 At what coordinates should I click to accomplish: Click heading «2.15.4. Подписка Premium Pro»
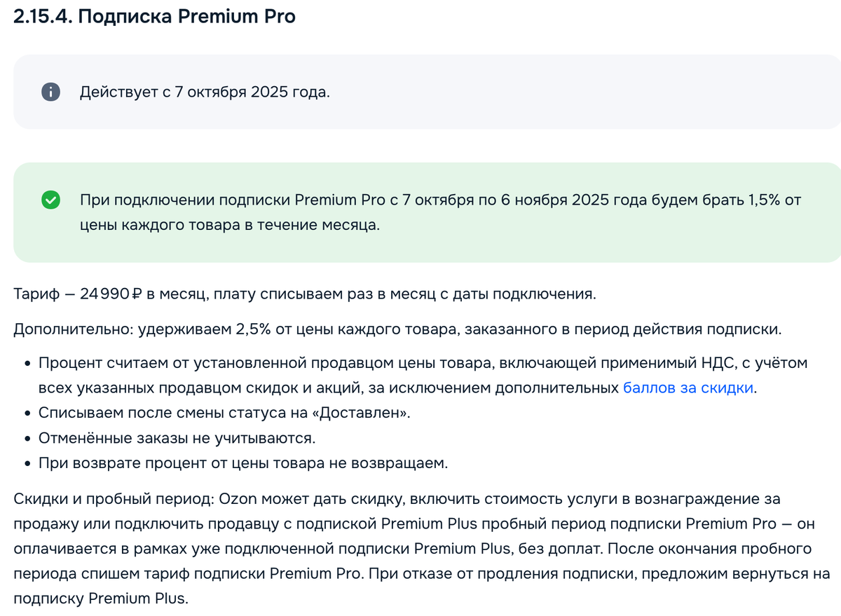point(154,17)
